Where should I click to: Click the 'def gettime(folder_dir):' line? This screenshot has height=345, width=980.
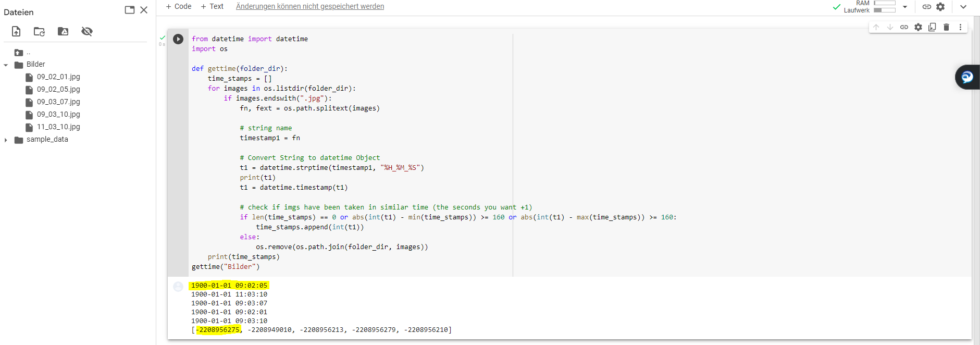coord(240,69)
